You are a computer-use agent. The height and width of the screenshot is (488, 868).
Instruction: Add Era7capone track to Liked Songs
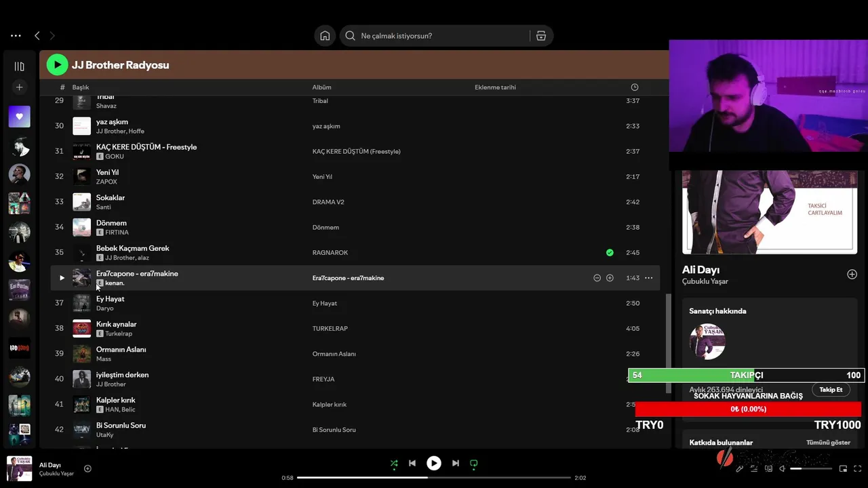(x=610, y=278)
